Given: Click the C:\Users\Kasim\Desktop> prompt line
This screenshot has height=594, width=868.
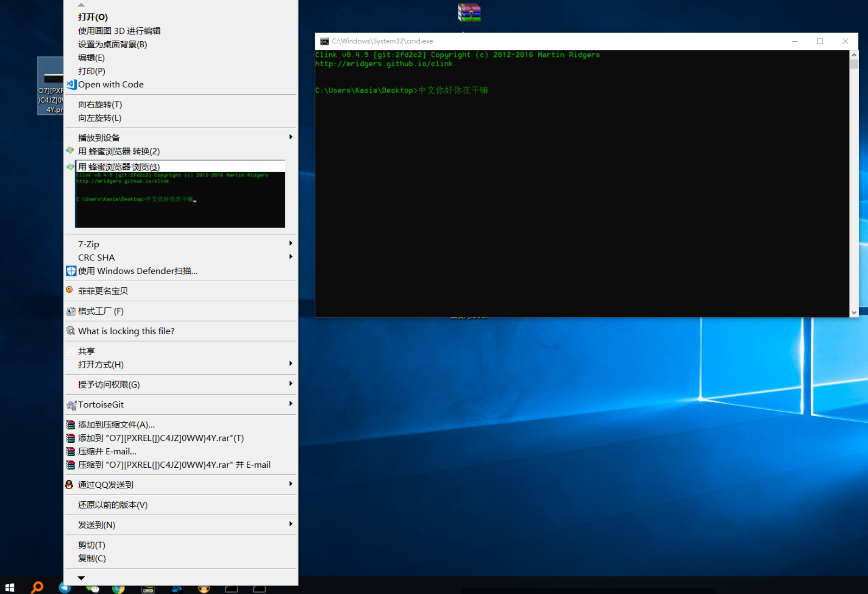Looking at the screenshot, I should tap(402, 90).
